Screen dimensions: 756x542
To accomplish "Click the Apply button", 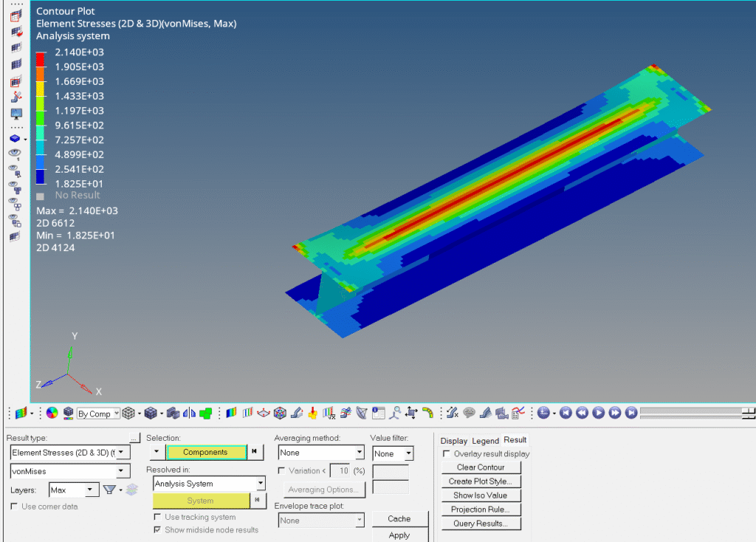I will pos(399,535).
